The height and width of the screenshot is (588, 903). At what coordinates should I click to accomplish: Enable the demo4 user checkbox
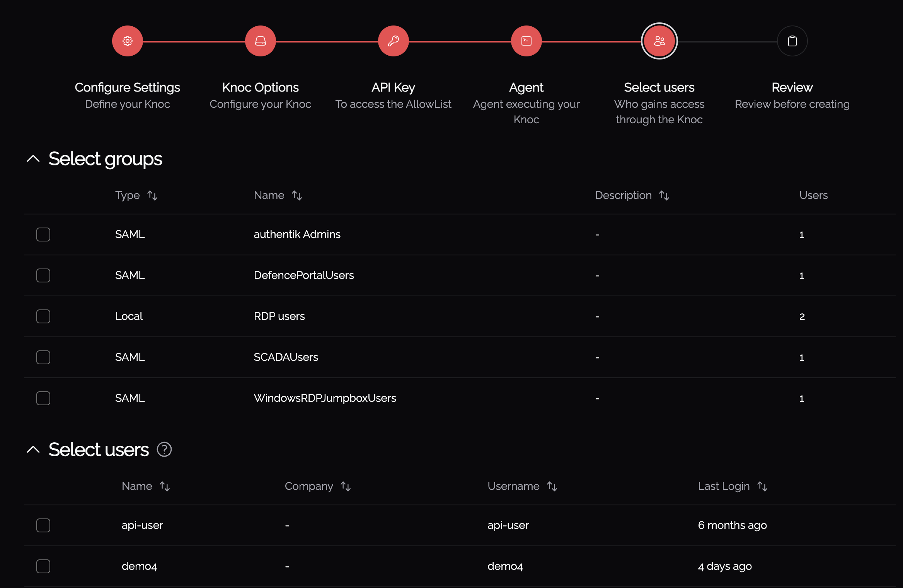43,566
